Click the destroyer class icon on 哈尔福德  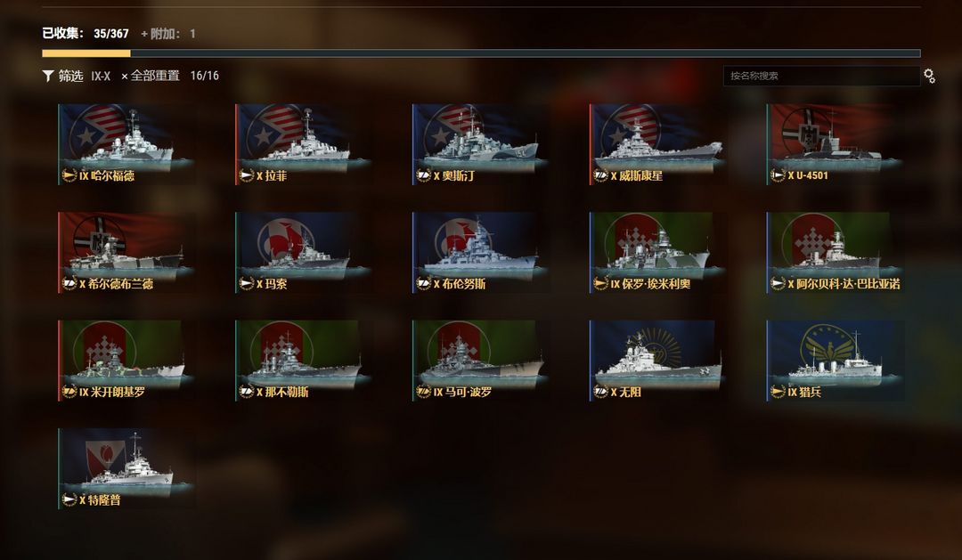(x=69, y=175)
